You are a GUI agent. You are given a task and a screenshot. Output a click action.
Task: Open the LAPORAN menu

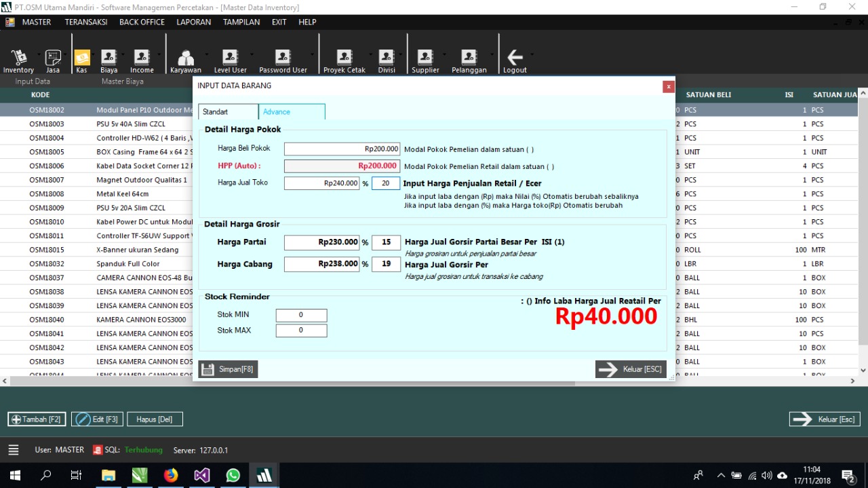(193, 22)
